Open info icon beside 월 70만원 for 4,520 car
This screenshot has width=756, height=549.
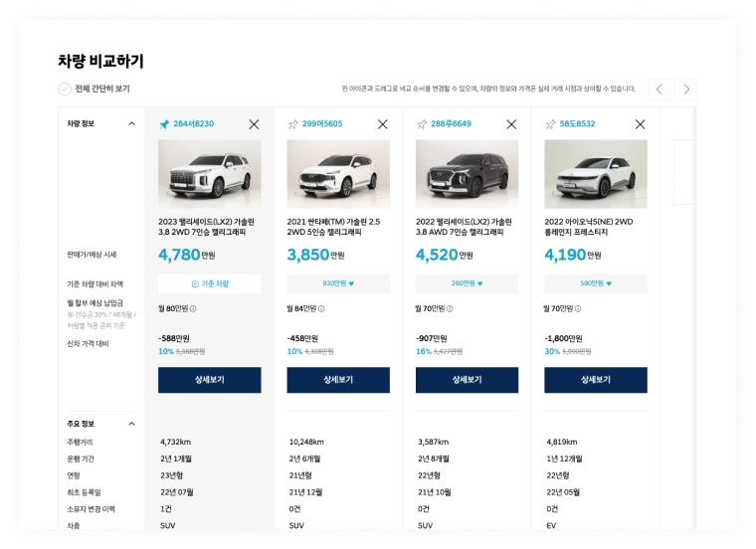click(x=450, y=308)
